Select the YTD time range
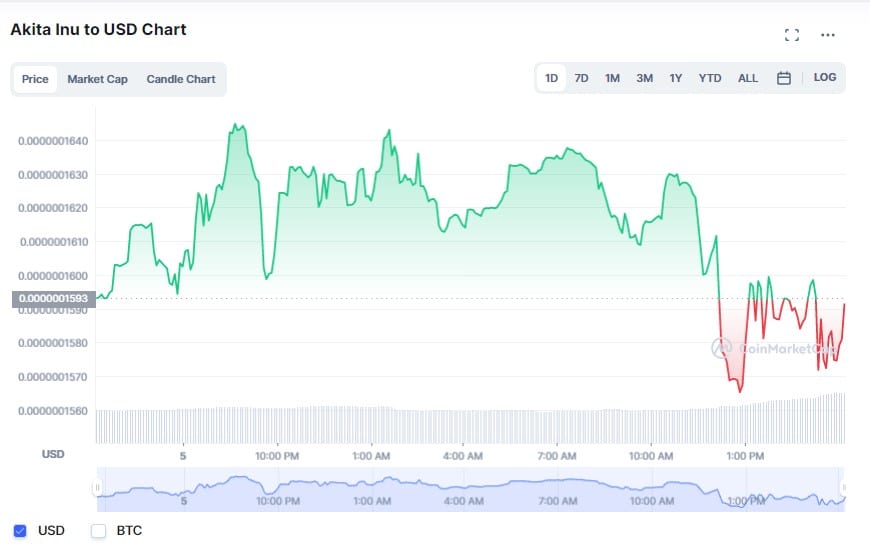Image resolution: width=870 pixels, height=545 pixels. 710,78
